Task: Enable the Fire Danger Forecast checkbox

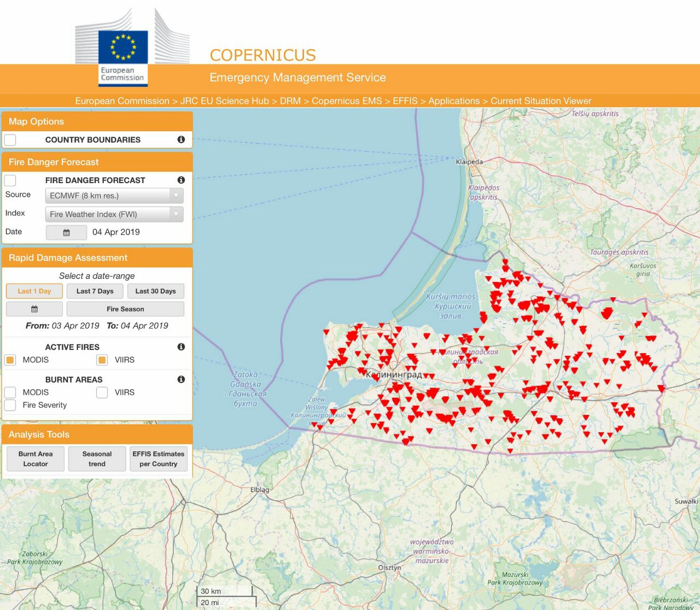Action: pos(10,180)
